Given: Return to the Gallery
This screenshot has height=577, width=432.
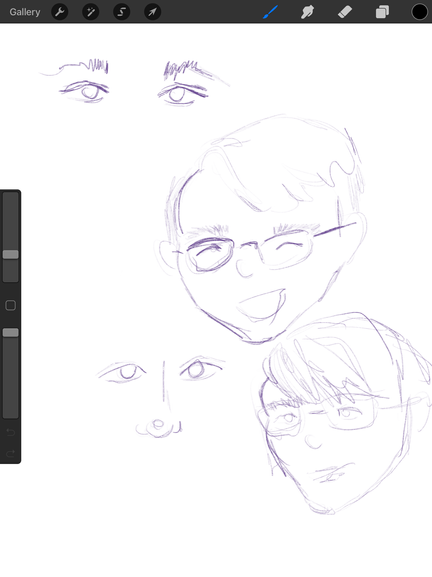Looking at the screenshot, I should (x=25, y=12).
